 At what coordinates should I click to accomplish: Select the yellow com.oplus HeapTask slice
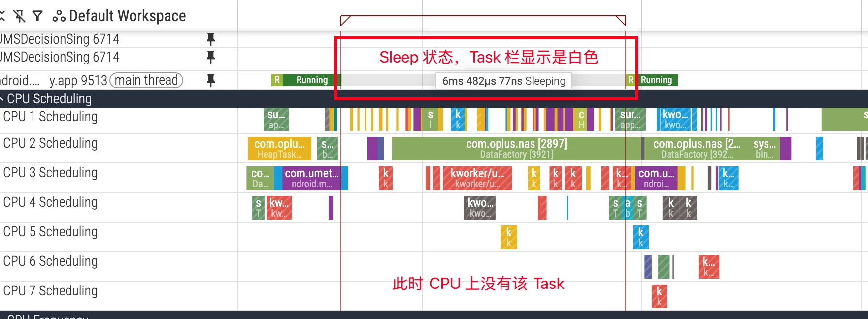coord(279,149)
